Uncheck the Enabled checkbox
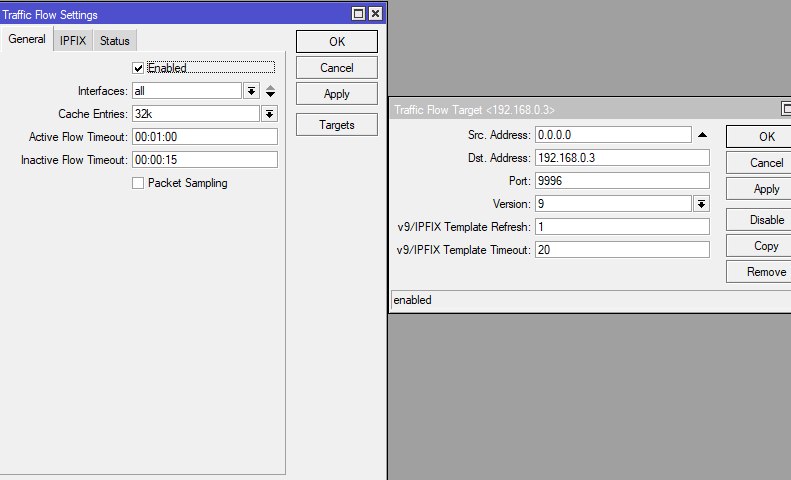 (x=138, y=68)
